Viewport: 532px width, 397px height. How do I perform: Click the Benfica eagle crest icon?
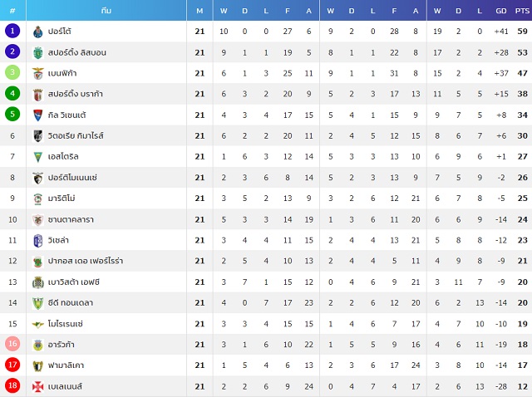pyautogui.click(x=37, y=74)
